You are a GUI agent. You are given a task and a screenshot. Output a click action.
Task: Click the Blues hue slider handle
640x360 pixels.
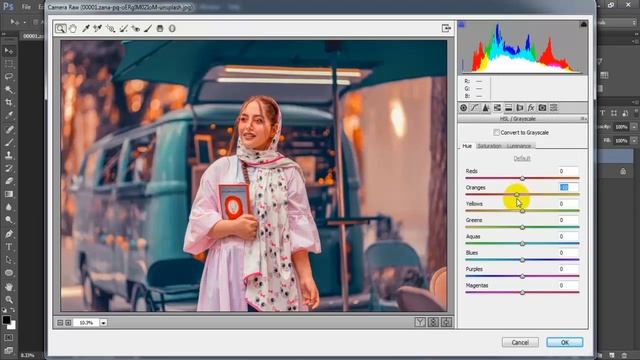click(x=522, y=260)
